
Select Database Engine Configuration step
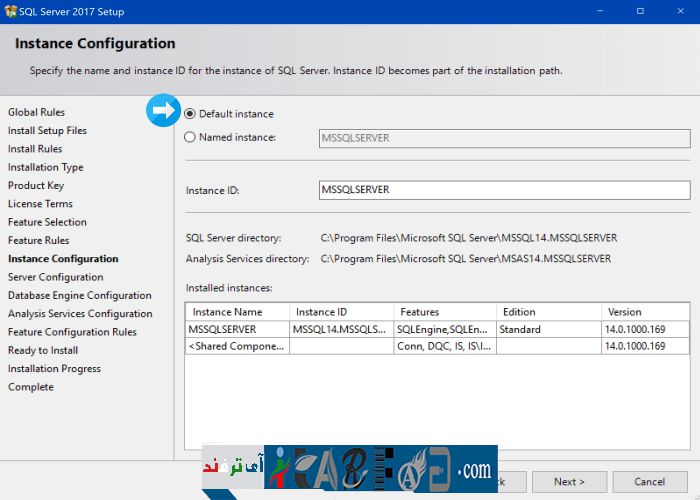click(x=80, y=296)
